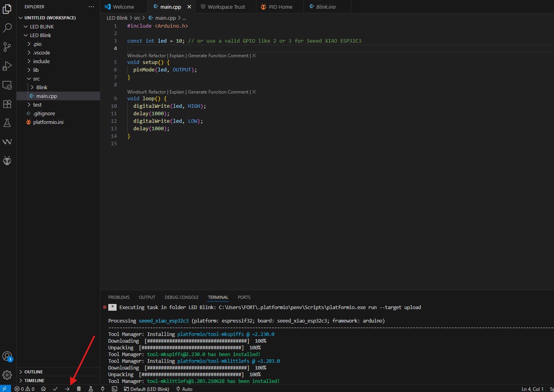Open the Search view in activity bar
Viewport: 554px width, 392px height.
[x=7, y=28]
